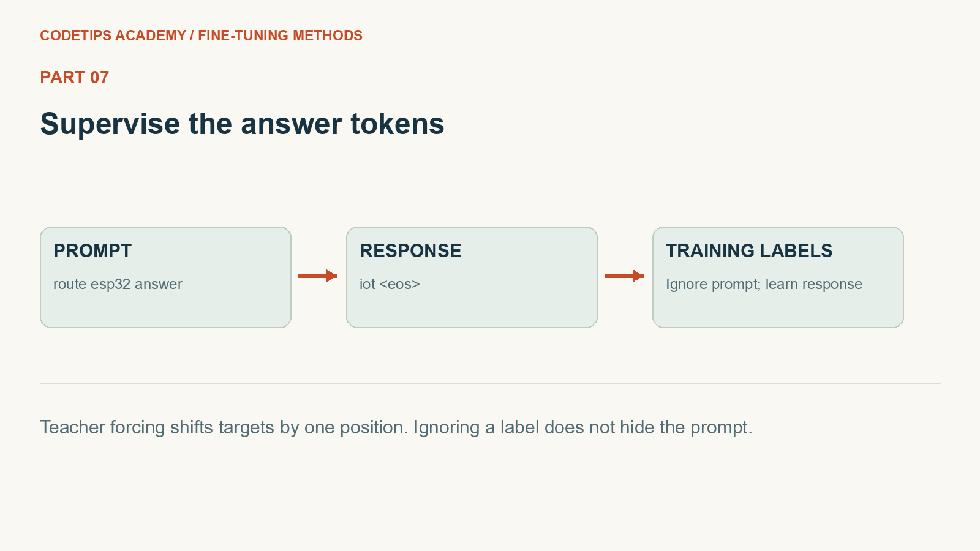Click the horizontal divider line above the footer

(x=490, y=383)
